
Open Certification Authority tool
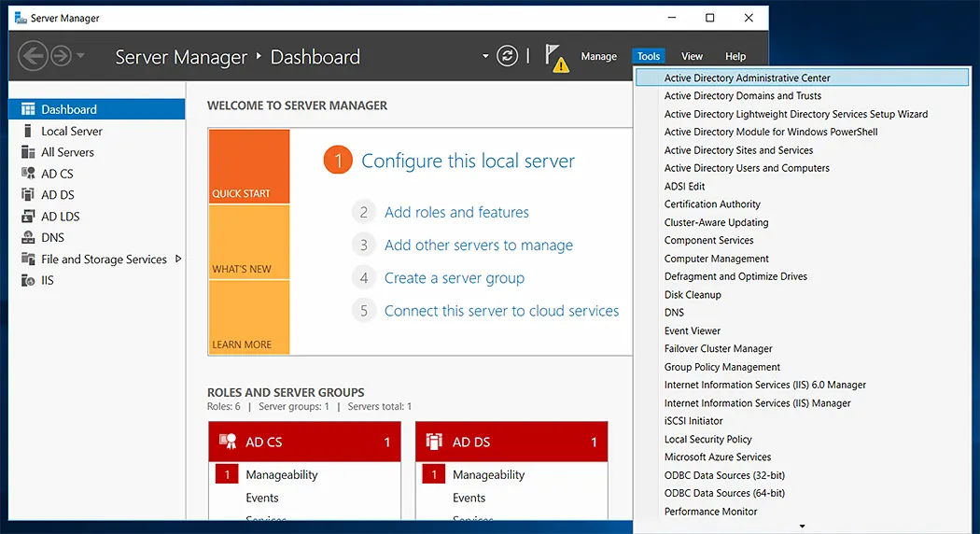802,204
